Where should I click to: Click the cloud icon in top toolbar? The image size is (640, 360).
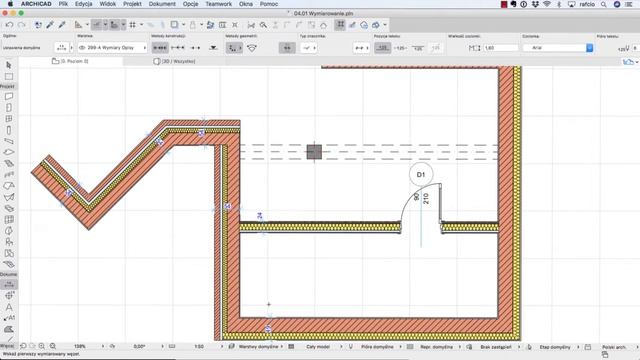[x=364, y=25]
